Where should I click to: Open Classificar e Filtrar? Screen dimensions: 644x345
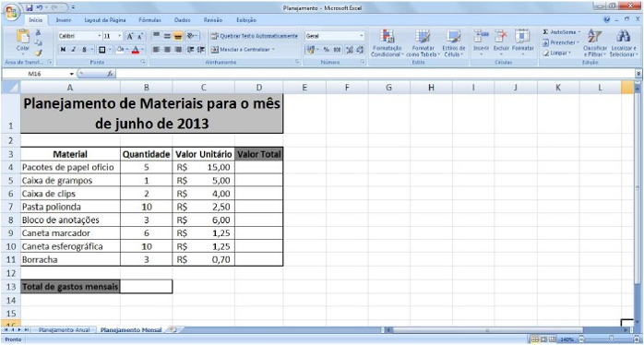pyautogui.click(x=594, y=42)
